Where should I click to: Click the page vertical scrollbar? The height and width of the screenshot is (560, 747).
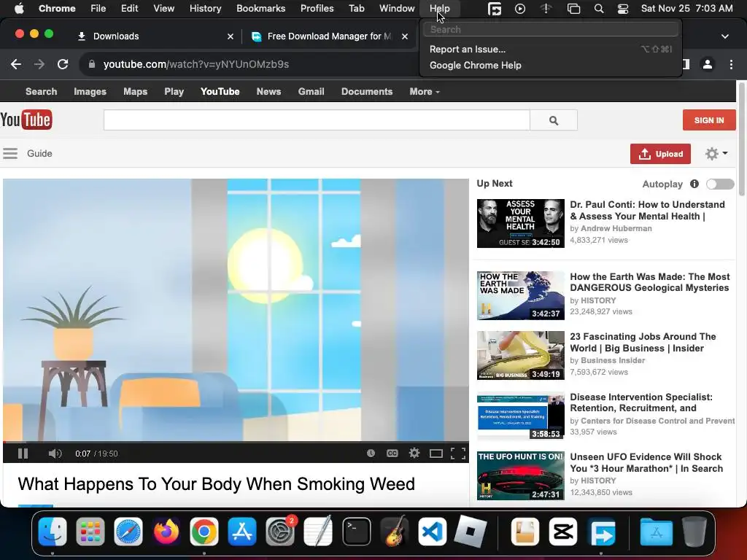click(741, 139)
